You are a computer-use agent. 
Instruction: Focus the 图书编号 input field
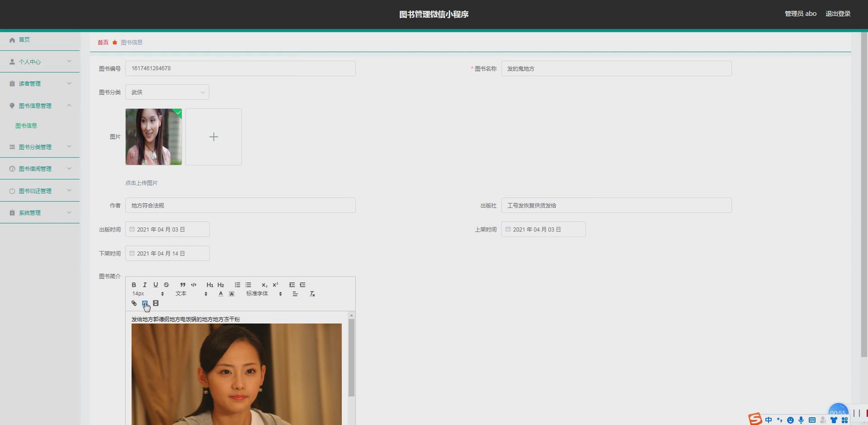241,68
